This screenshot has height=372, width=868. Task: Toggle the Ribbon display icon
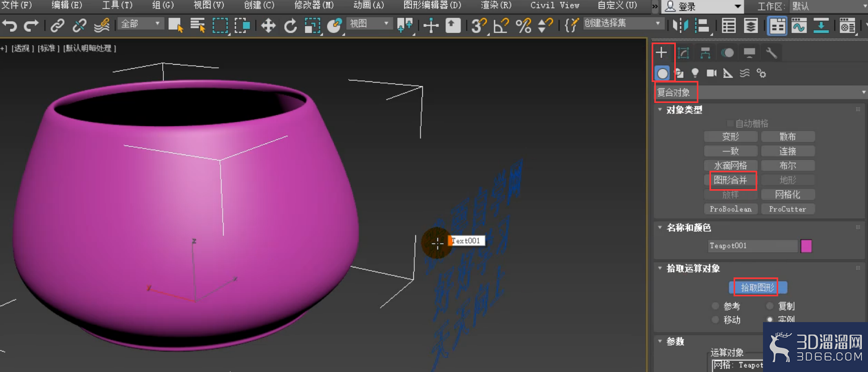pyautogui.click(x=777, y=25)
